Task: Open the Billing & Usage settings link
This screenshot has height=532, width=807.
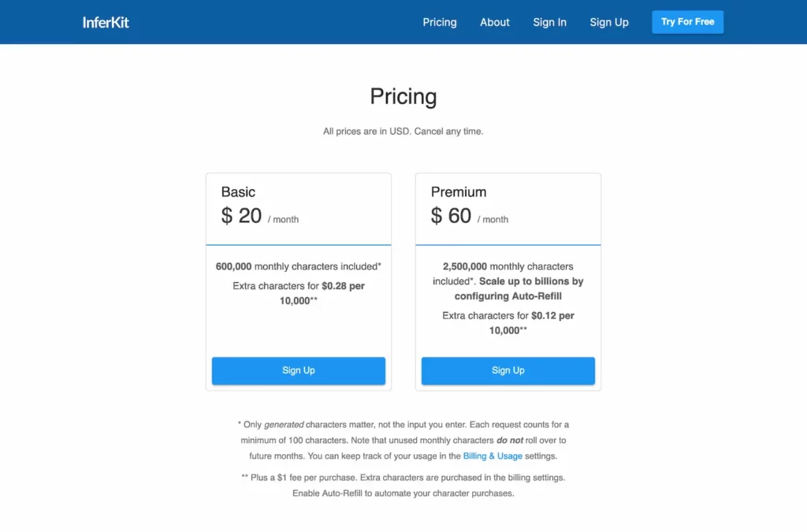Action: point(493,456)
